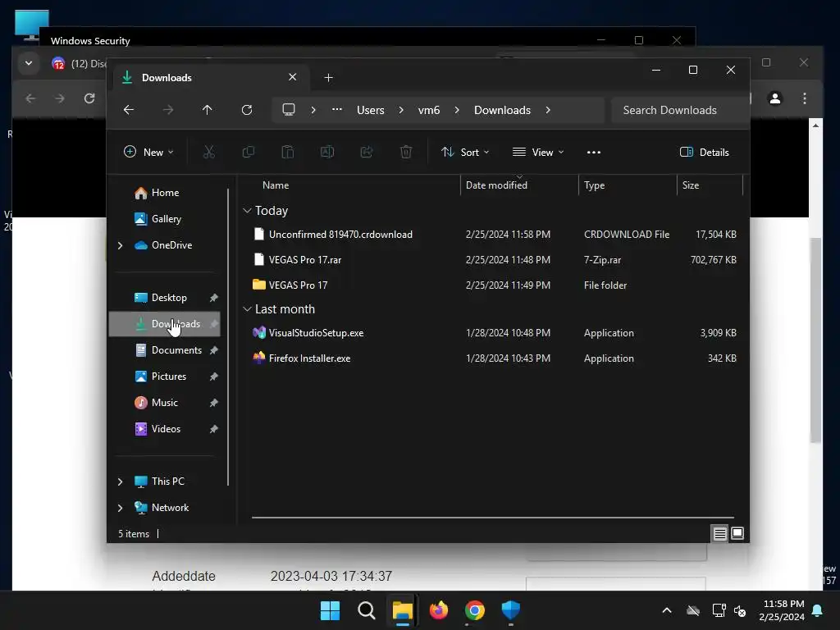The image size is (840, 630).
Task: Sort by the Type column header
Action: coord(594,185)
